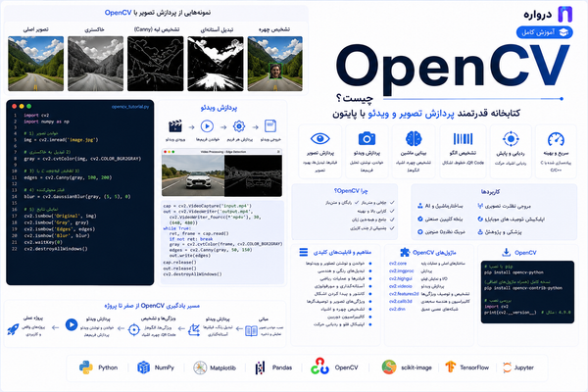The image size is (588, 392).
Task: Click the three-line list icon by مفاهیم heading
Action: [x=304, y=252]
